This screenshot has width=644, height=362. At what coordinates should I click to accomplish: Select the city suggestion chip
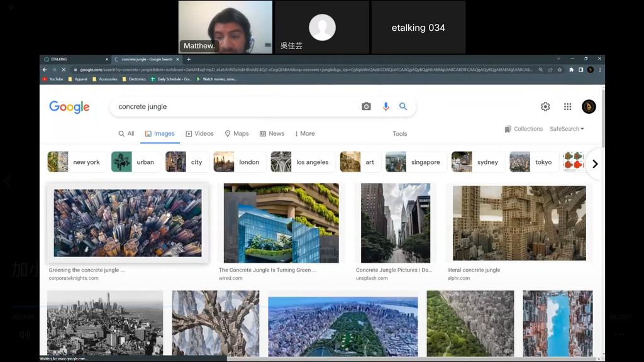[187, 162]
